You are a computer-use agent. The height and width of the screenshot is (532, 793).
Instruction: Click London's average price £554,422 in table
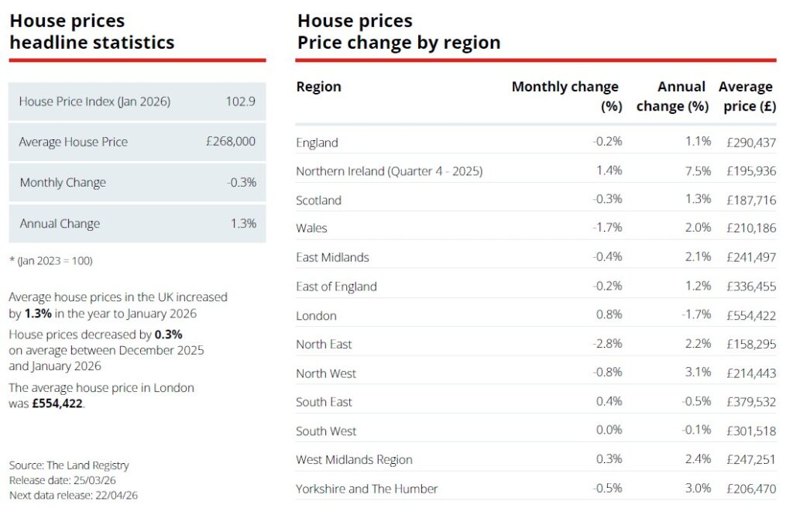click(751, 315)
